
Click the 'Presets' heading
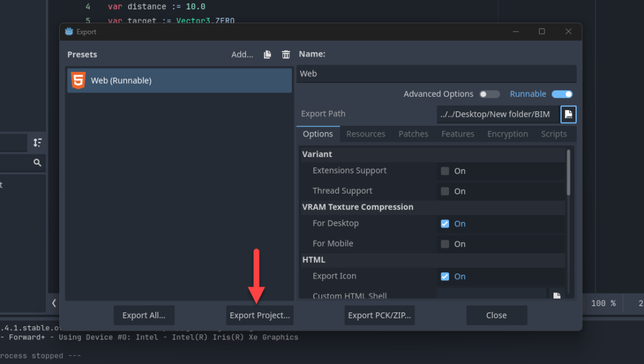82,55
